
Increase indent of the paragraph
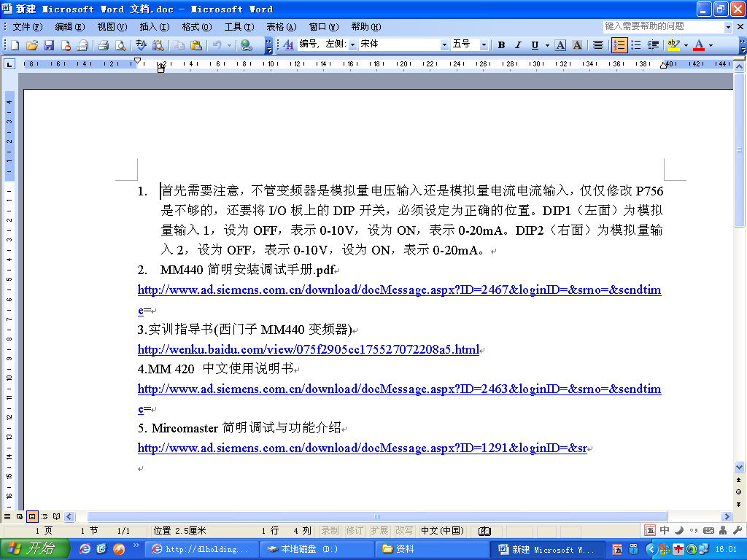coord(653,45)
